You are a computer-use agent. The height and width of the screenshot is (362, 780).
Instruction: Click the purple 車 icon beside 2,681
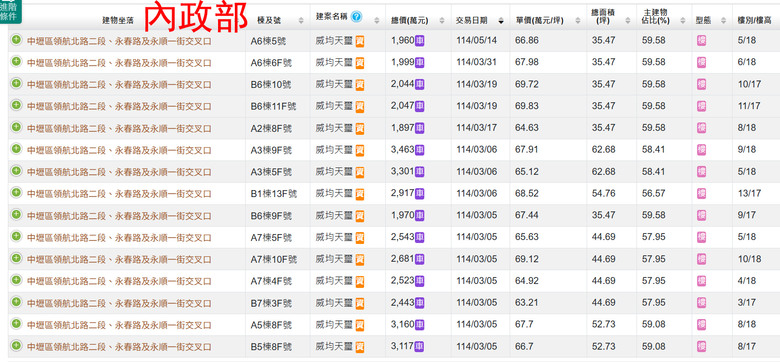click(419, 259)
